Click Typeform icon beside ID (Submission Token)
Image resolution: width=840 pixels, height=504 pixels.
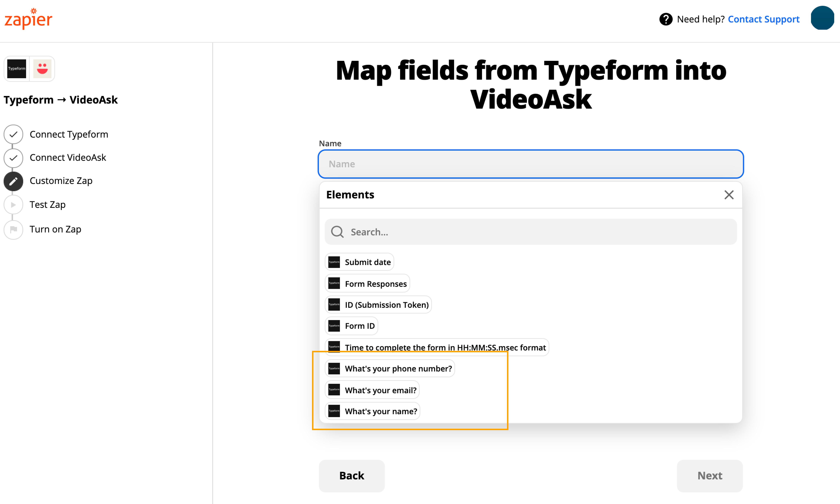pos(334,305)
